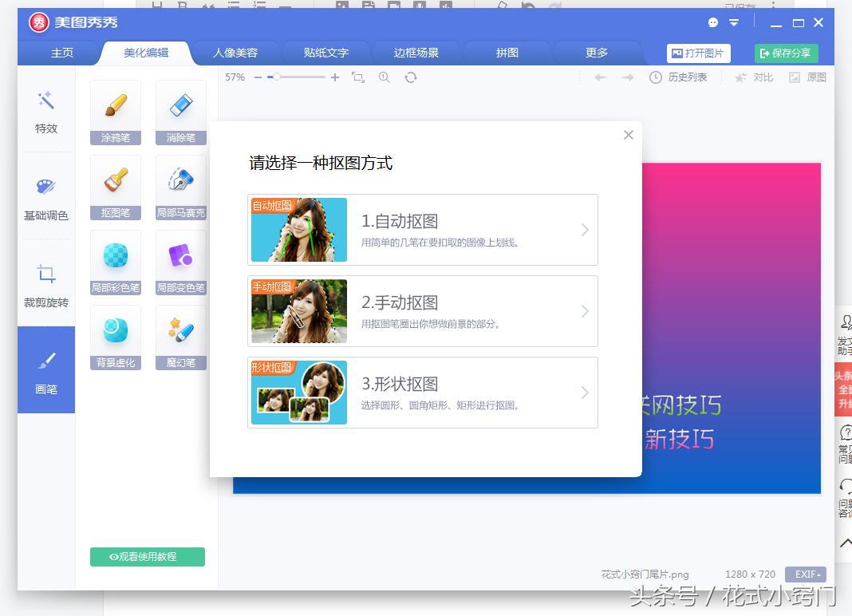The image size is (852, 616).
Task: Select the 涂鸦笔 doodle pen tool
Action: tap(115, 112)
